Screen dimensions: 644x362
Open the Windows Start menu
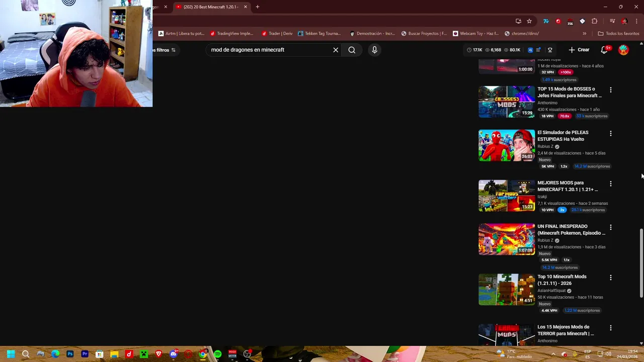coord(11,354)
